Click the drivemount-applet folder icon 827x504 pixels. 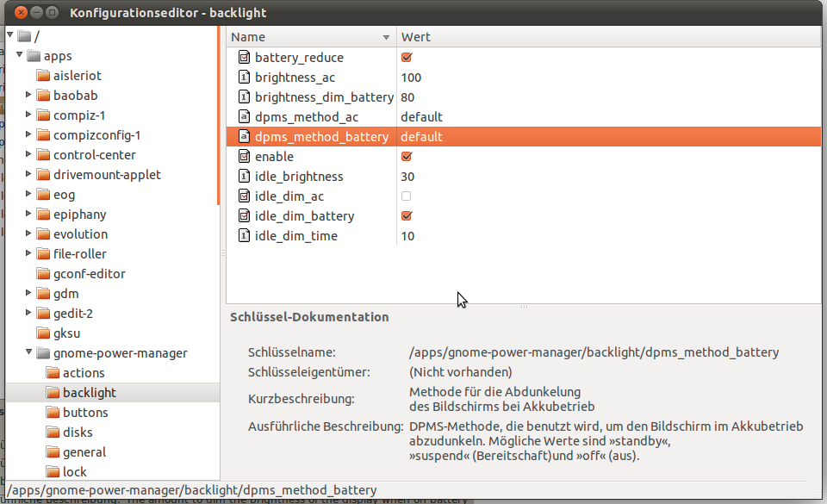43,175
